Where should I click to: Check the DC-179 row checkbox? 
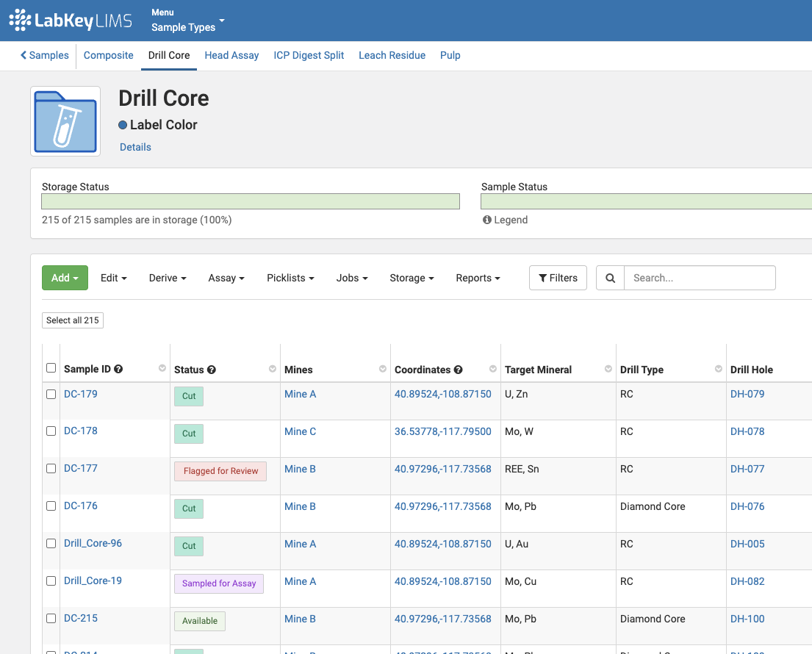tap(51, 394)
